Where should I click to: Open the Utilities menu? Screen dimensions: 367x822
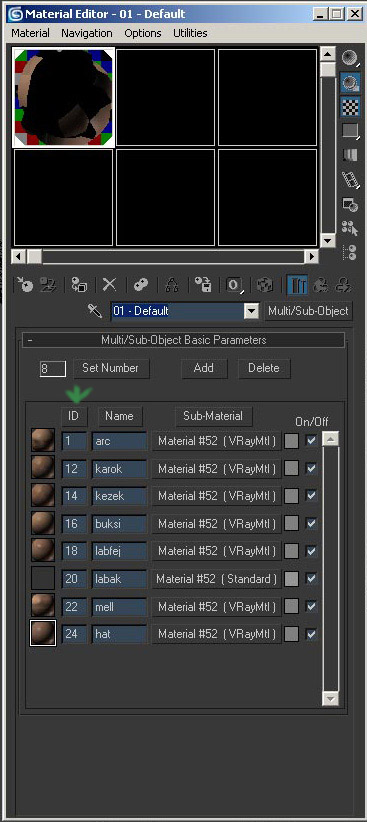point(190,33)
